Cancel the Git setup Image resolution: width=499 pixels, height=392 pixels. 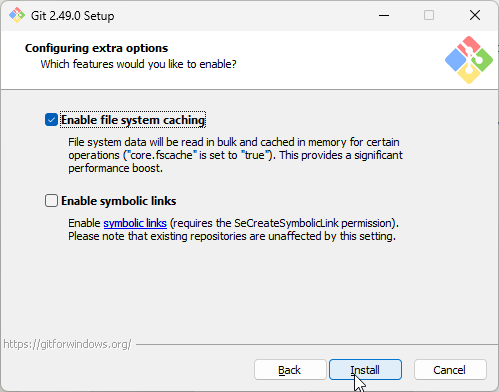[x=450, y=370]
